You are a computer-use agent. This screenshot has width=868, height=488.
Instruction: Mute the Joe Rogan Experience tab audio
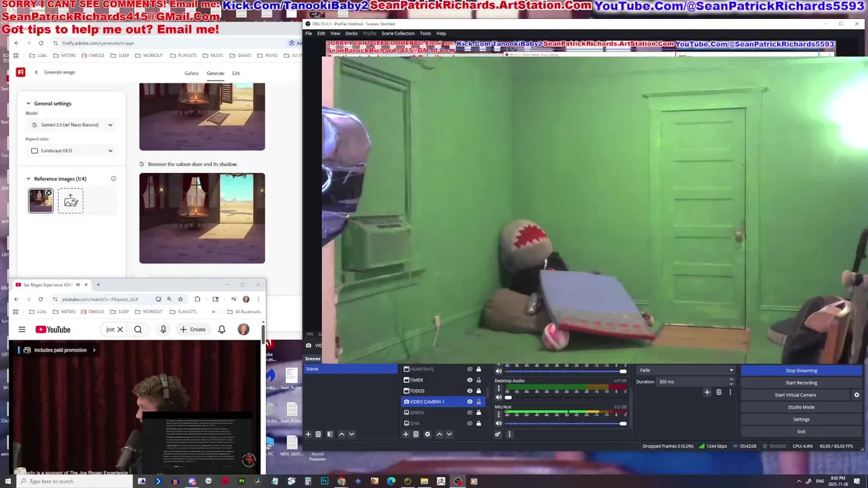pyautogui.click(x=78, y=285)
